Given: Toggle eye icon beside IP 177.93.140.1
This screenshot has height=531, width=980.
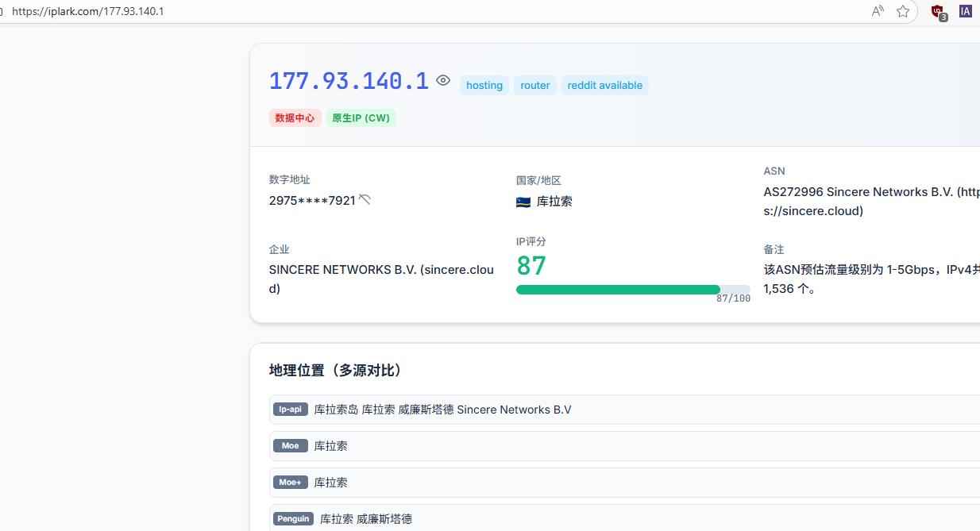Looking at the screenshot, I should [x=443, y=81].
